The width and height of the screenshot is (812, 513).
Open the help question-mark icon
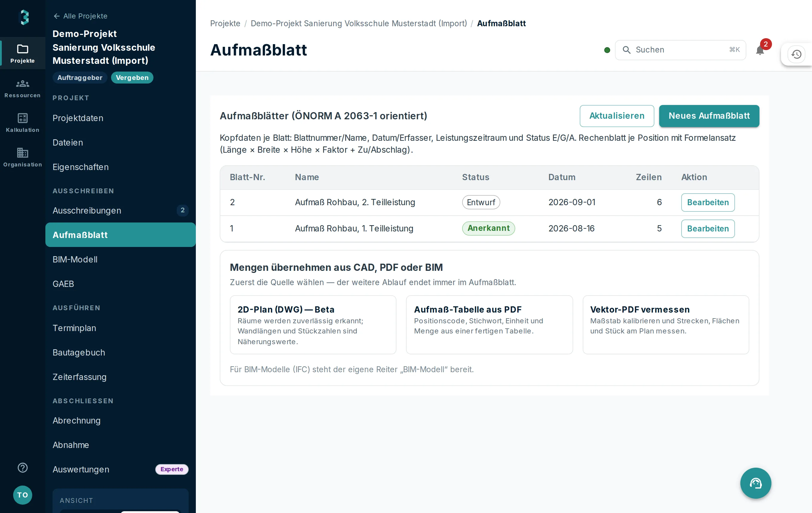coord(23,468)
